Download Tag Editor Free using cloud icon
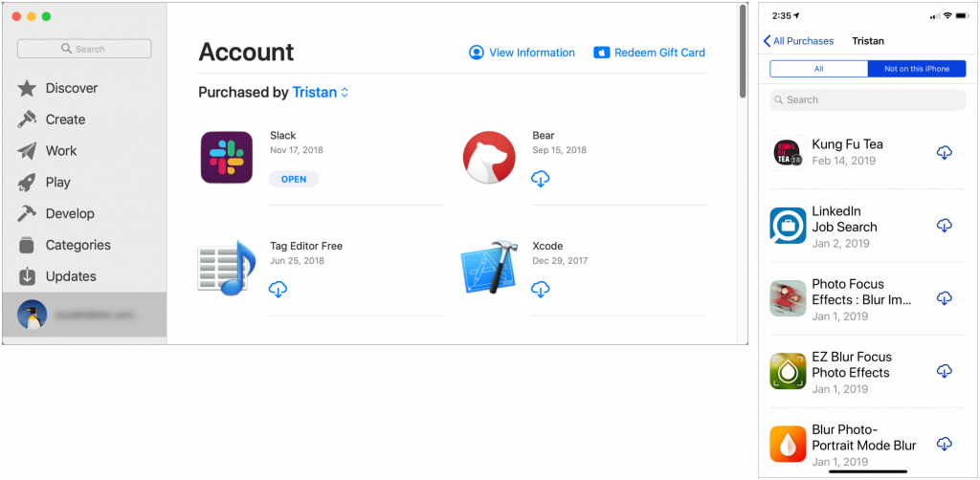This screenshot has width=980, height=480. point(278,290)
